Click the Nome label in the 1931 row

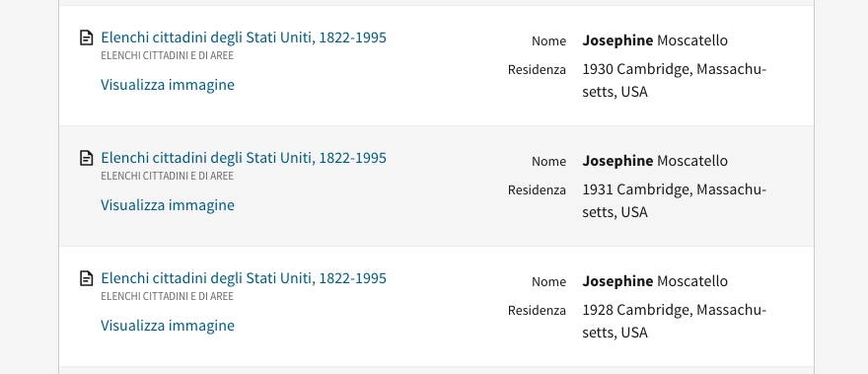click(x=549, y=161)
